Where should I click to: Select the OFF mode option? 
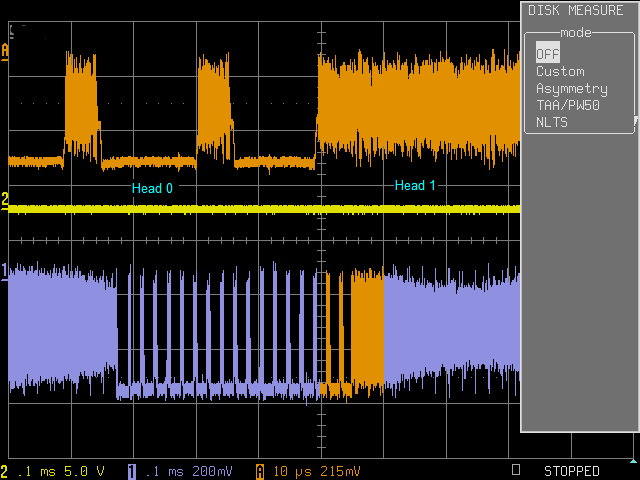tap(547, 53)
